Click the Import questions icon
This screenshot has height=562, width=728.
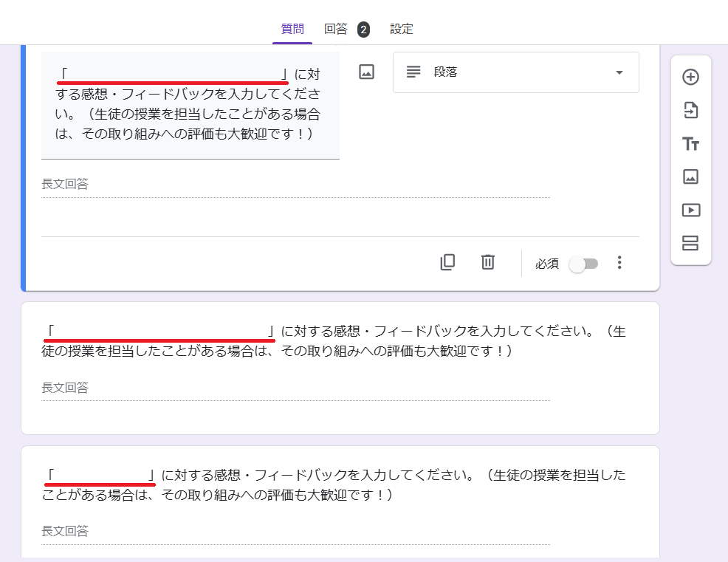coord(690,111)
